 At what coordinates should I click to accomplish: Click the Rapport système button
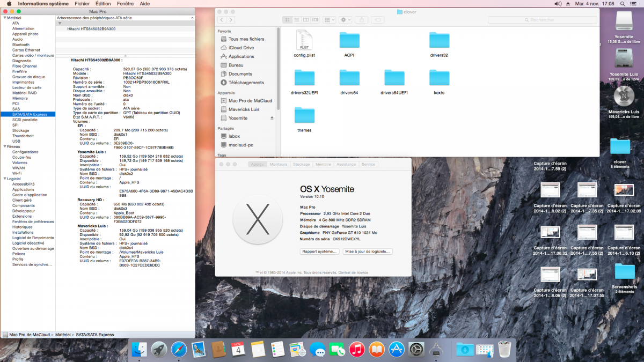point(319,251)
